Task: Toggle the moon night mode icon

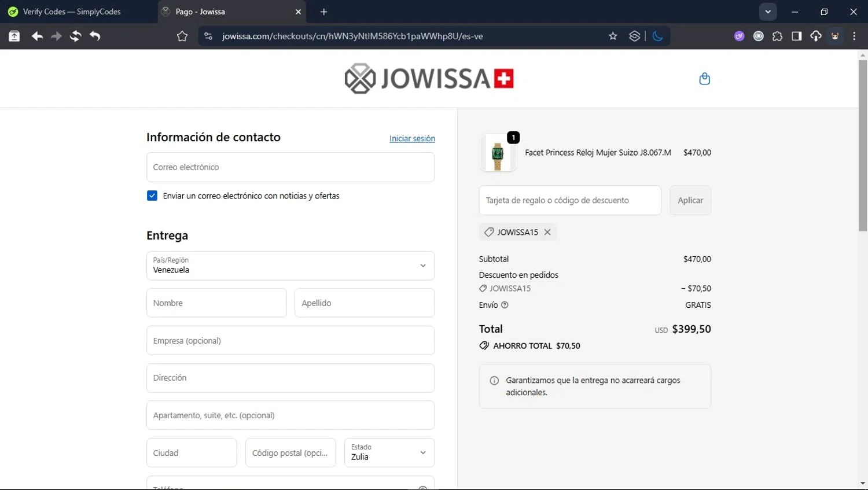Action: coord(657,36)
